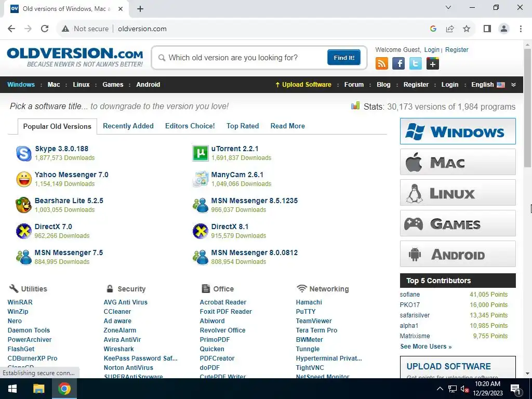
Task: Click the OldVersion.com logo
Action: tap(75, 57)
